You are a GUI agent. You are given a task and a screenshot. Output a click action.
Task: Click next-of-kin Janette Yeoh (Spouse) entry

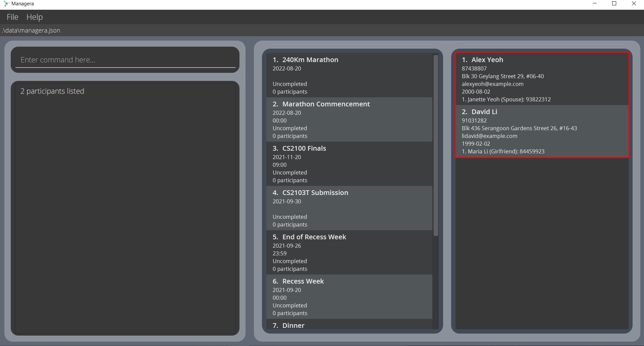point(506,99)
